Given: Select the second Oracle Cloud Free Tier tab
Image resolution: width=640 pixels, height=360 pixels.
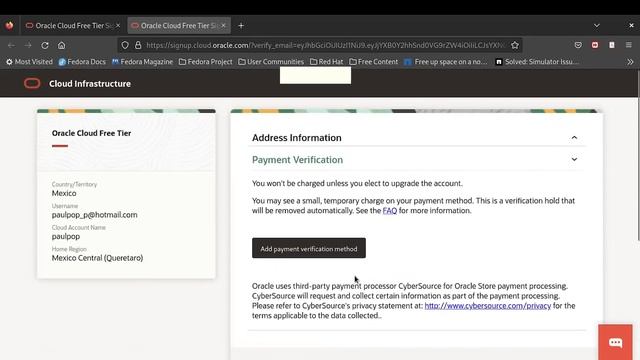Looking at the screenshot, I should pyautogui.click(x=179, y=25).
